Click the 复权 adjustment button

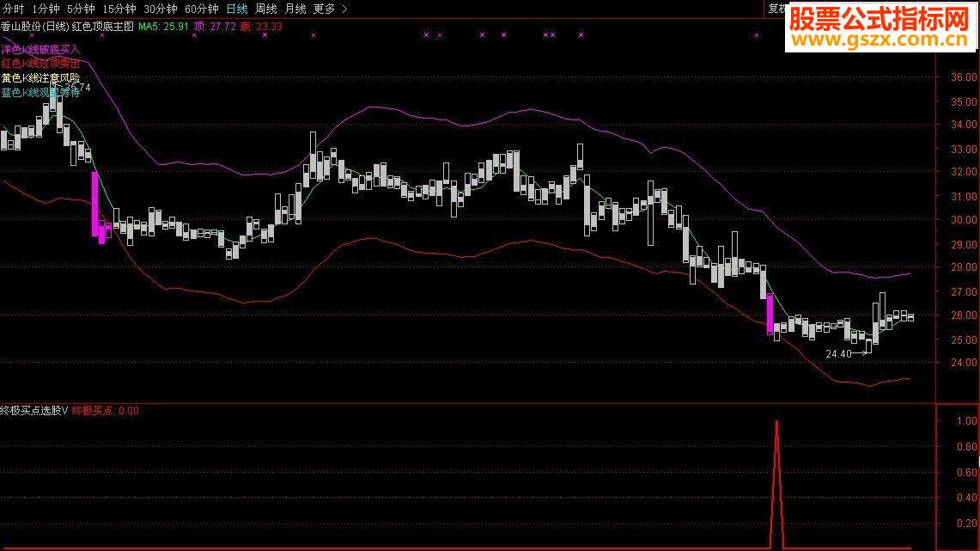(x=776, y=8)
